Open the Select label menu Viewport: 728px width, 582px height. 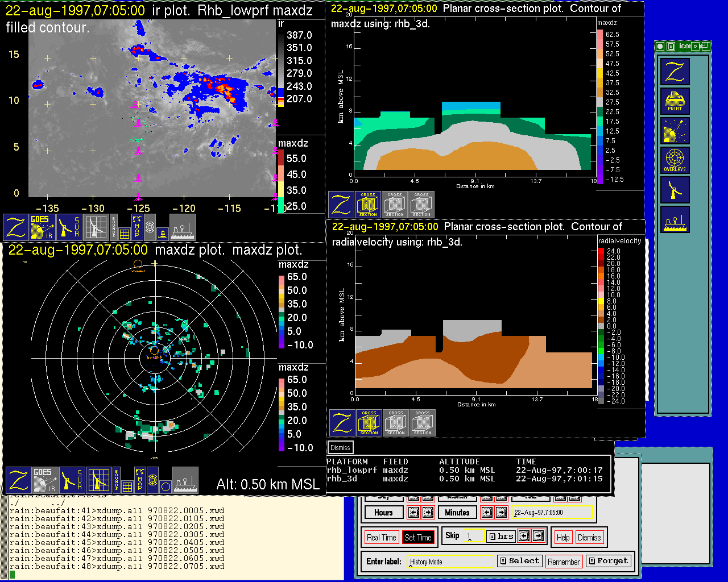(519, 561)
